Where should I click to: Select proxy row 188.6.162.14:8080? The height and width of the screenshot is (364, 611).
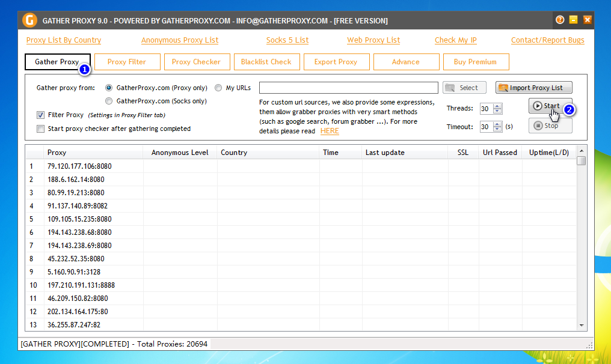pos(301,180)
